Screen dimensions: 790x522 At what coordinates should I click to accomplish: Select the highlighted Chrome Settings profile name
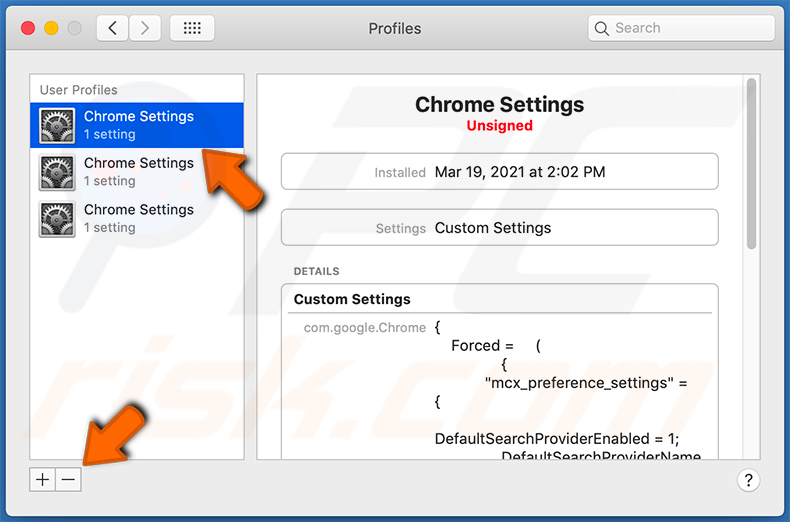[139, 116]
